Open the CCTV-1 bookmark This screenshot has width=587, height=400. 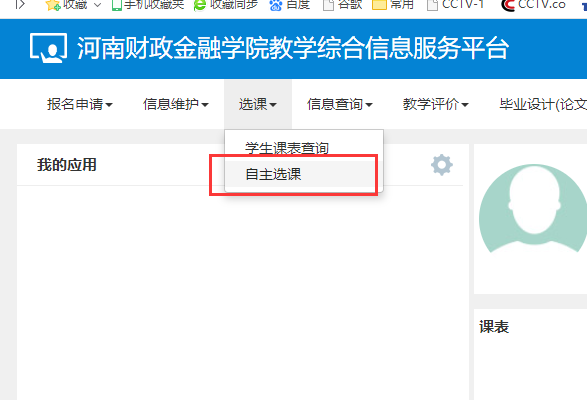pos(455,5)
